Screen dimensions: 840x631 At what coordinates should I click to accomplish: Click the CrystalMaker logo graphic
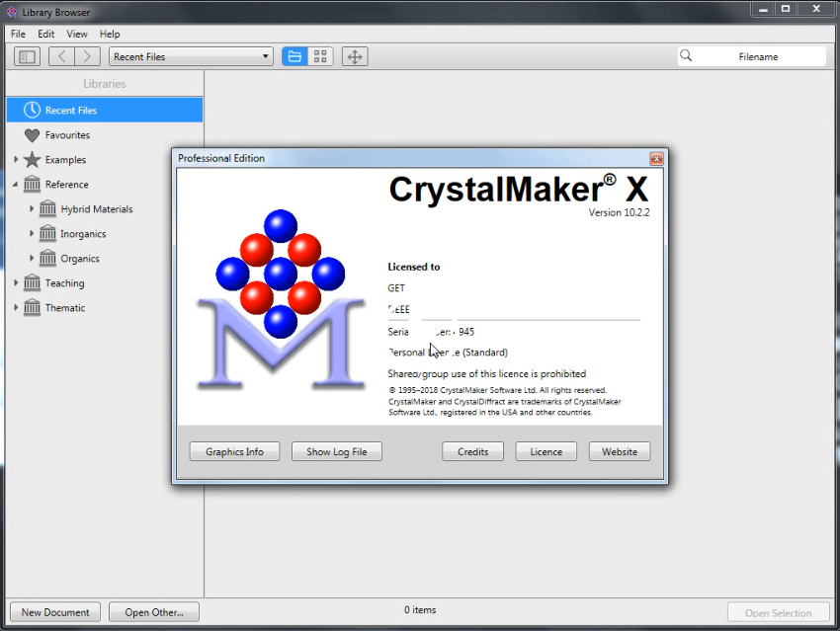(281, 298)
